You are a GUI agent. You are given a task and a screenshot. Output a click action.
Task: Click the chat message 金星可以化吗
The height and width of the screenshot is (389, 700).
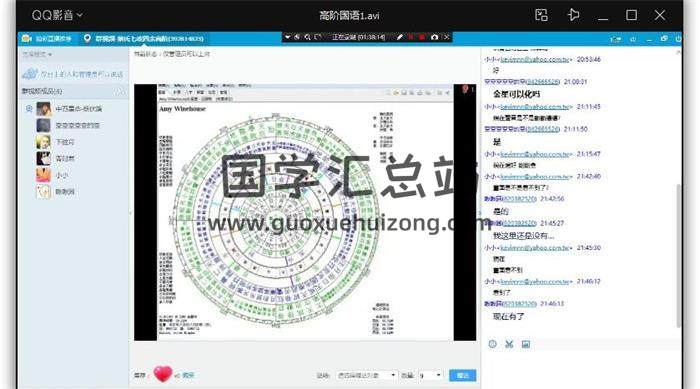point(517,94)
